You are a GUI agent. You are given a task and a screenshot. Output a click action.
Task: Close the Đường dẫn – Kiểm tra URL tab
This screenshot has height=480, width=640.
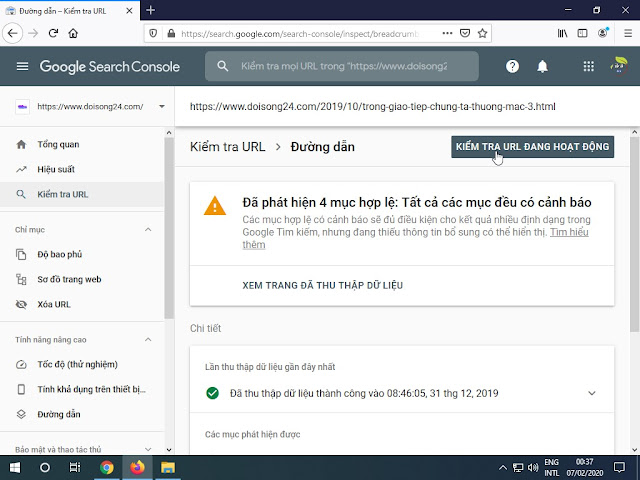coord(129,11)
